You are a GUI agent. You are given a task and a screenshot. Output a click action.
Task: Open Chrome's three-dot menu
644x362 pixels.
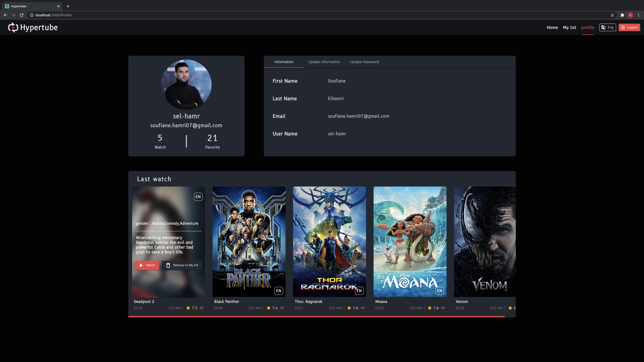[x=638, y=15]
